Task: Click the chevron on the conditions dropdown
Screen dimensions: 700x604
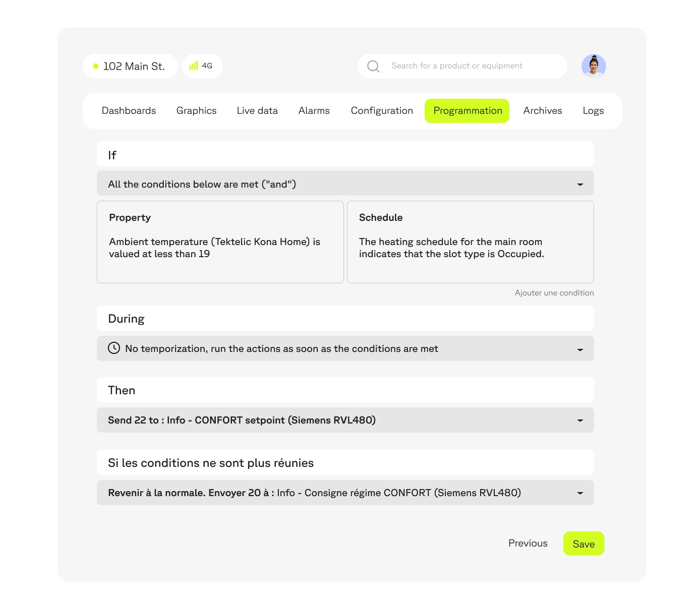Action: coord(580,184)
